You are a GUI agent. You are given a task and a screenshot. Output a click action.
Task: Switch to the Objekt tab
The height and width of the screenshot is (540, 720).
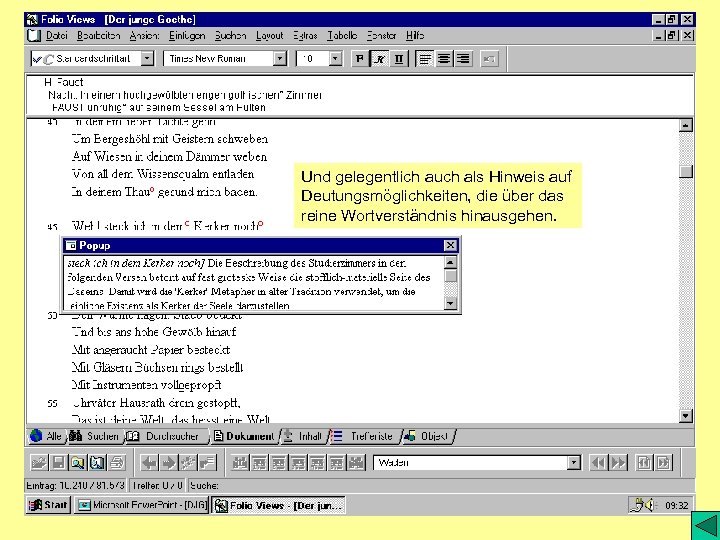(427, 436)
